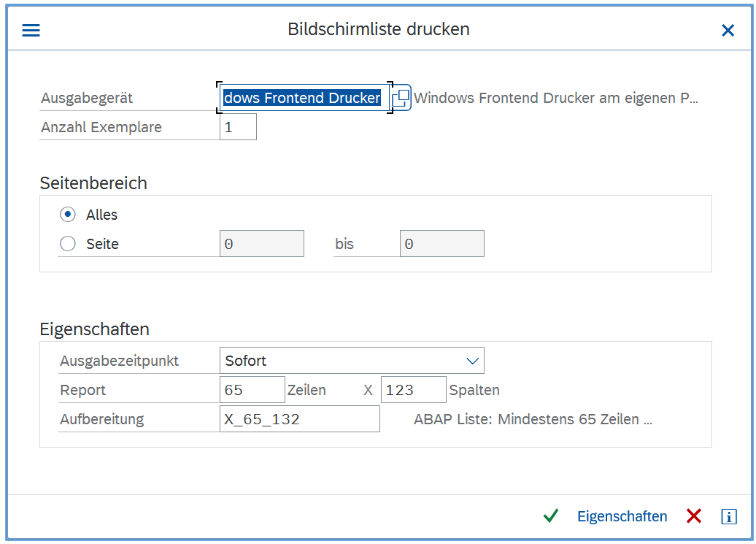Open the hamburger menu in dialog header
The width and height of the screenshot is (756, 544).
coord(31,30)
